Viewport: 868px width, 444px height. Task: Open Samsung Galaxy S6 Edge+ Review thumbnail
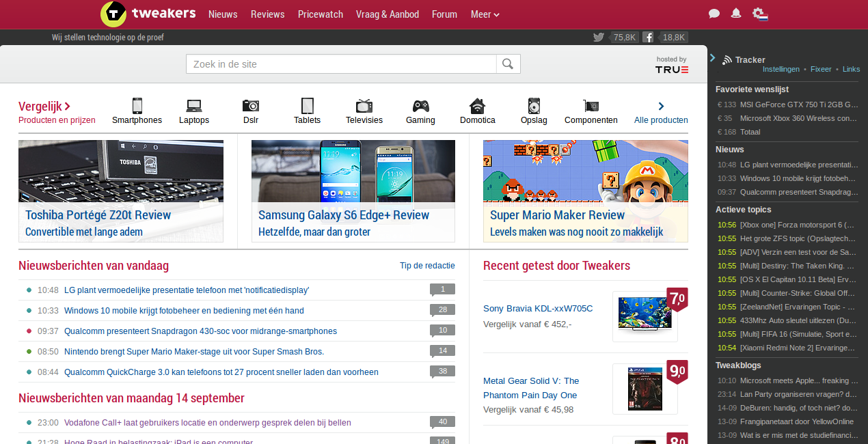click(353, 191)
